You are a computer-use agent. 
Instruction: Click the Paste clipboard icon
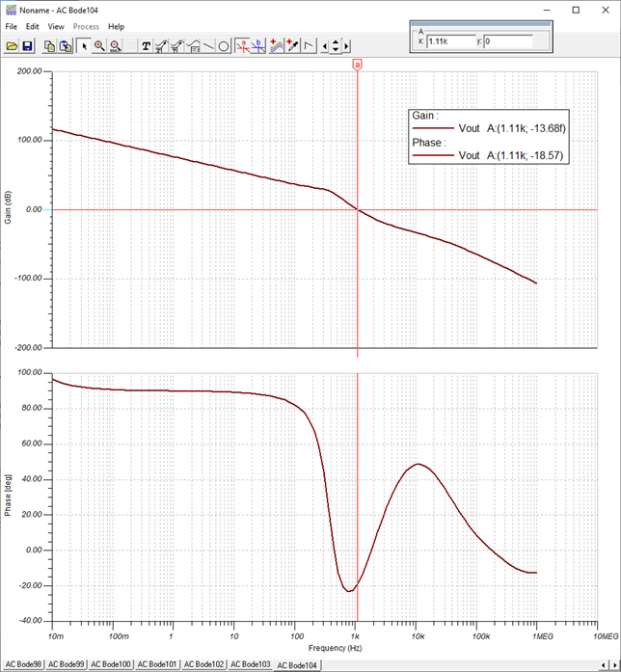[66, 46]
